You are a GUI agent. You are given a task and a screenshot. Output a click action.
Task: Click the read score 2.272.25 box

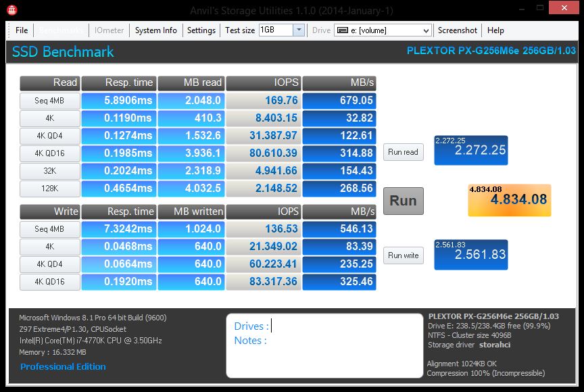pyautogui.click(x=470, y=150)
